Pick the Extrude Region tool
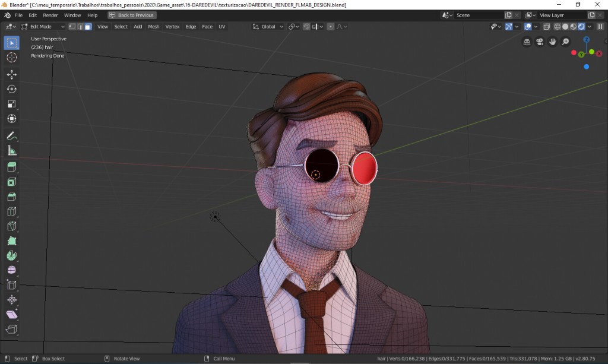This screenshot has width=608, height=364. [11, 167]
